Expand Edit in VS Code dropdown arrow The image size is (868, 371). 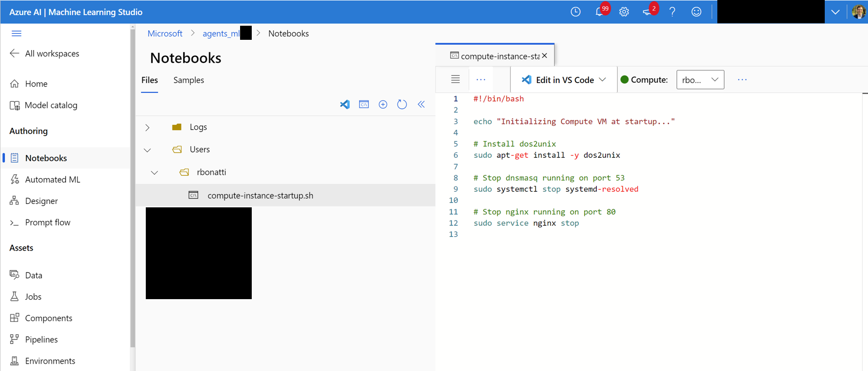coord(603,80)
